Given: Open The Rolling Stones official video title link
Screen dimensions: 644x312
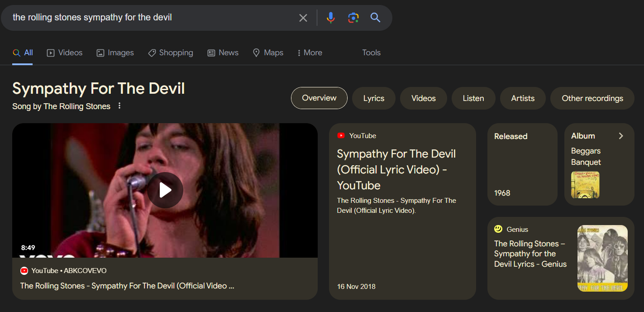Looking at the screenshot, I should tap(127, 286).
